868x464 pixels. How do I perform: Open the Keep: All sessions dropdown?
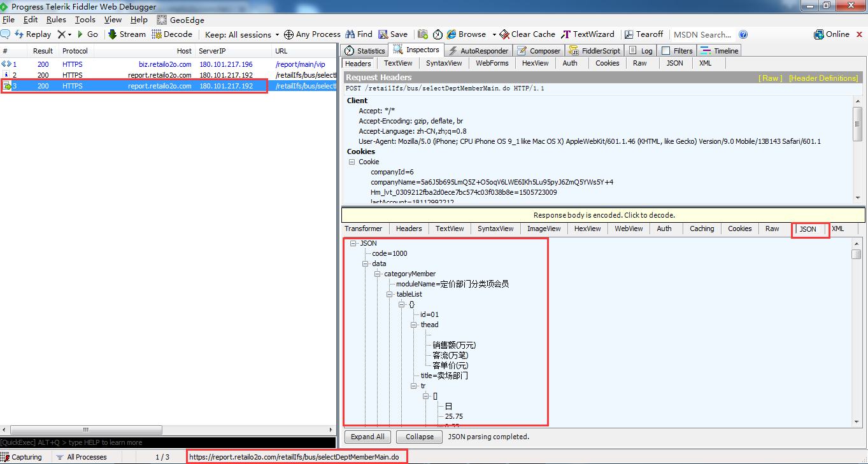(x=242, y=34)
